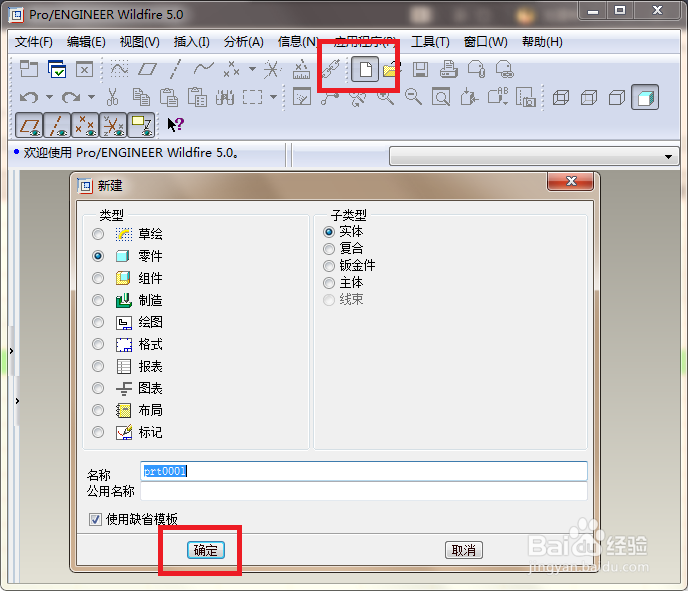Screen dimensions: 688x591
Task: Click the Find binoculars icon
Action: pos(225,97)
